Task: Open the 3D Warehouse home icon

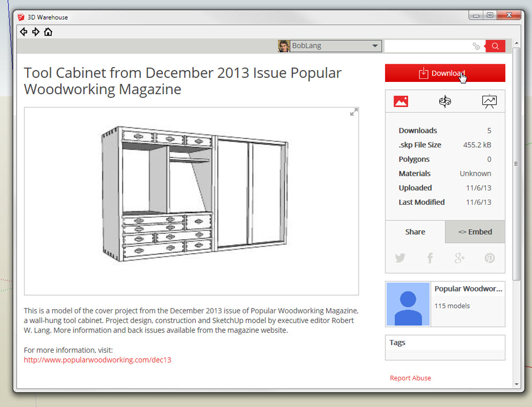Action: 48,32
